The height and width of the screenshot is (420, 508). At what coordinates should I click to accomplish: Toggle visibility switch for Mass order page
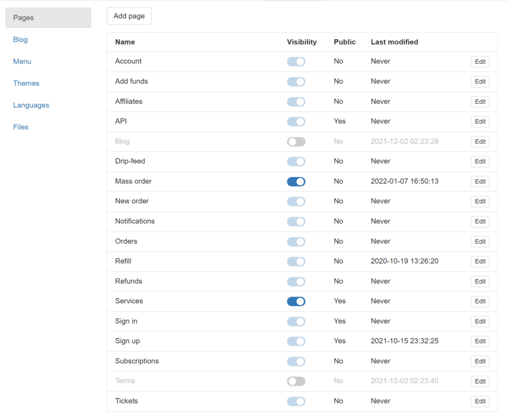[296, 181]
